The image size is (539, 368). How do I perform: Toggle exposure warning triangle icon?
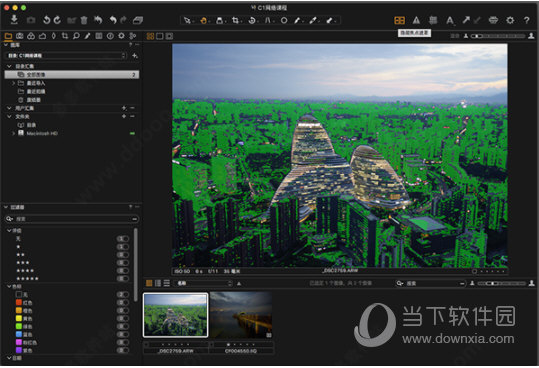pyautogui.click(x=416, y=21)
